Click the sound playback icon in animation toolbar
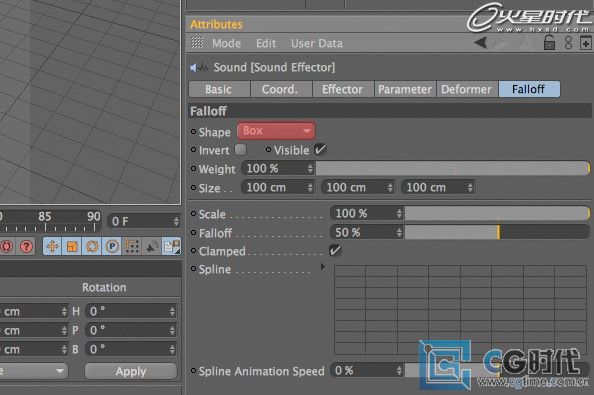594x395 pixels. (152, 247)
